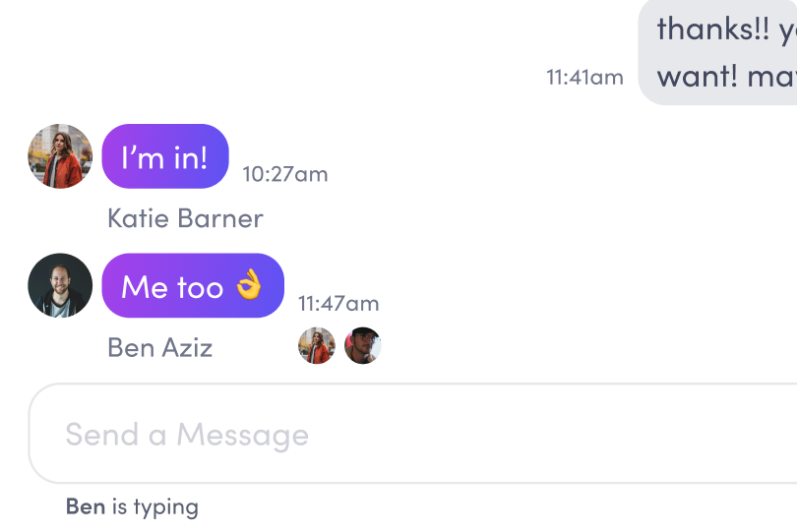Open the gray outgoing message bubble

pyautogui.click(x=718, y=52)
